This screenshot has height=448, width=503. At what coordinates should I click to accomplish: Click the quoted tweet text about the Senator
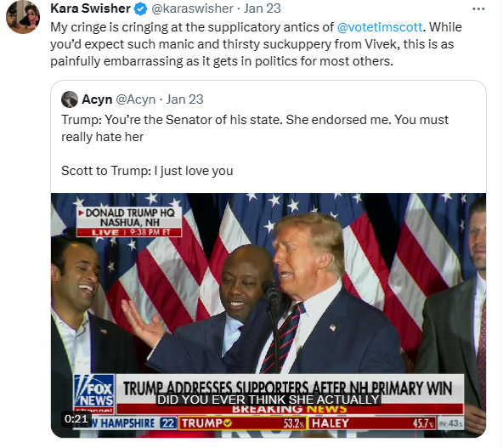[255, 128]
